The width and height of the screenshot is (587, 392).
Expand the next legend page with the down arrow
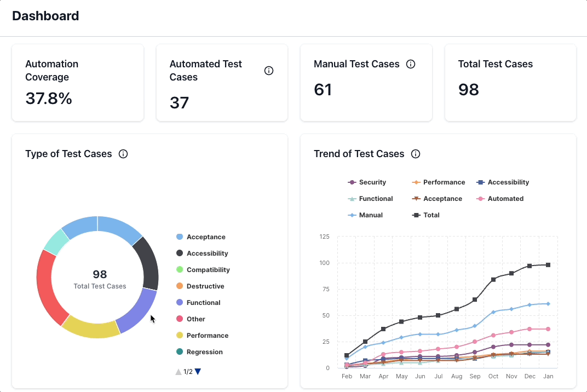[x=197, y=371]
